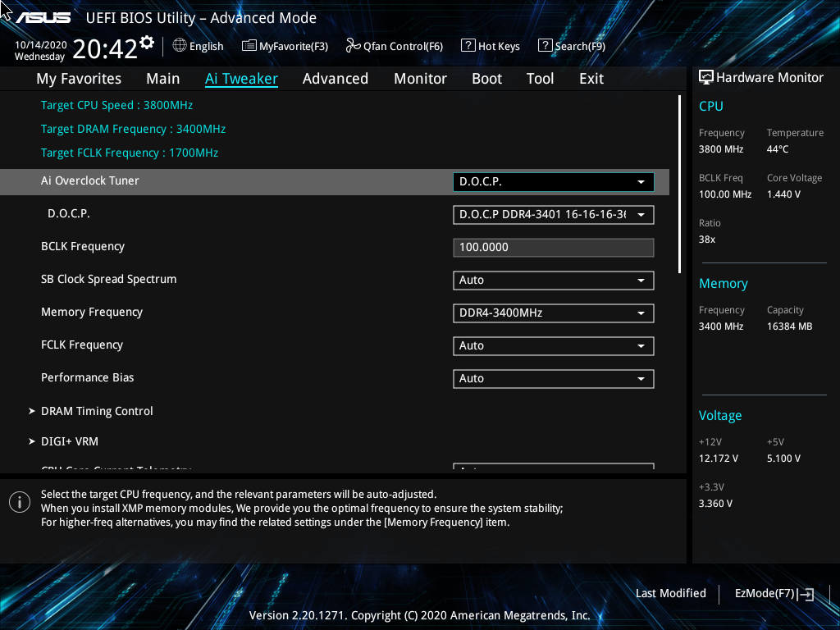Click Voltage heading in Hardware Monitor
The height and width of the screenshot is (630, 840).
pos(720,415)
